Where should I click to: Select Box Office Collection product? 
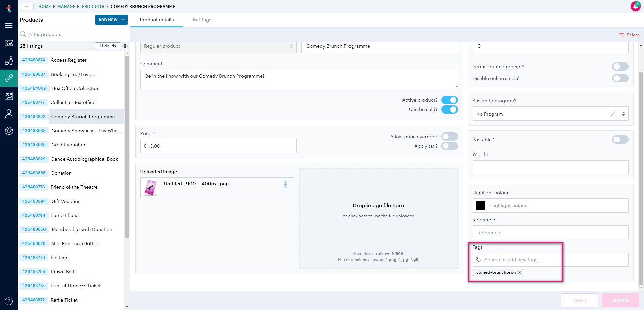(76, 88)
